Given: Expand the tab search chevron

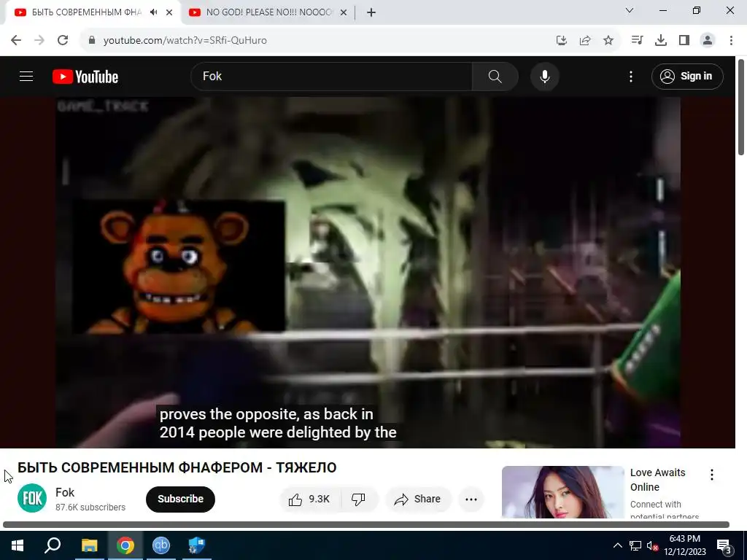Looking at the screenshot, I should pos(630,10).
